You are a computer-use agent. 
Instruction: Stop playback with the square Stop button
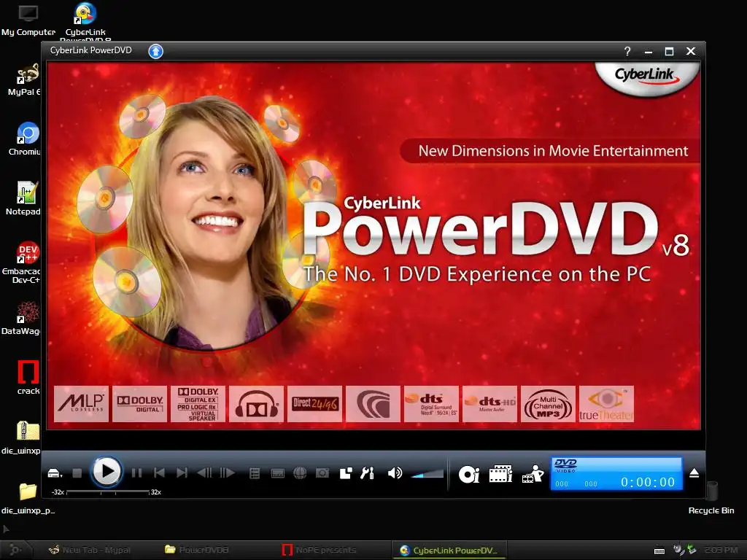point(77,472)
